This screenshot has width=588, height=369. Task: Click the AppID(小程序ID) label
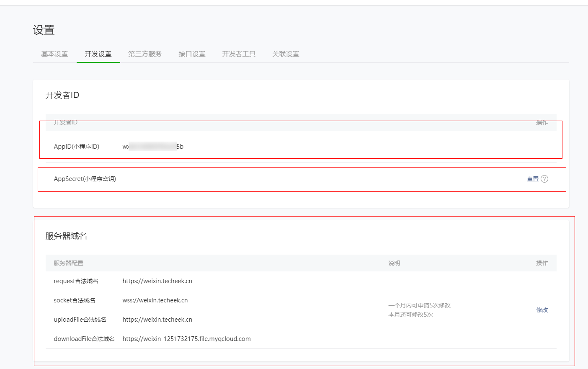click(x=77, y=147)
